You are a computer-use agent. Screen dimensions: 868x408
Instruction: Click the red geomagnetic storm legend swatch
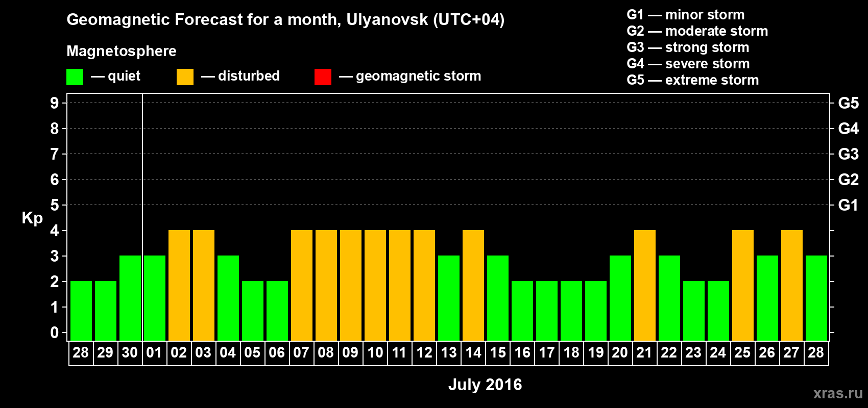323,77
